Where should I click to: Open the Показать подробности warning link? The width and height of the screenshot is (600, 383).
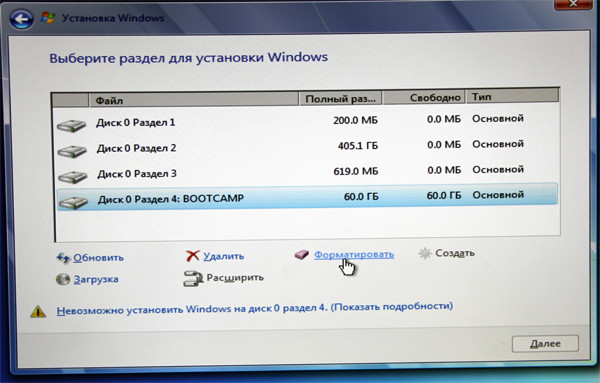pyautogui.click(x=391, y=306)
